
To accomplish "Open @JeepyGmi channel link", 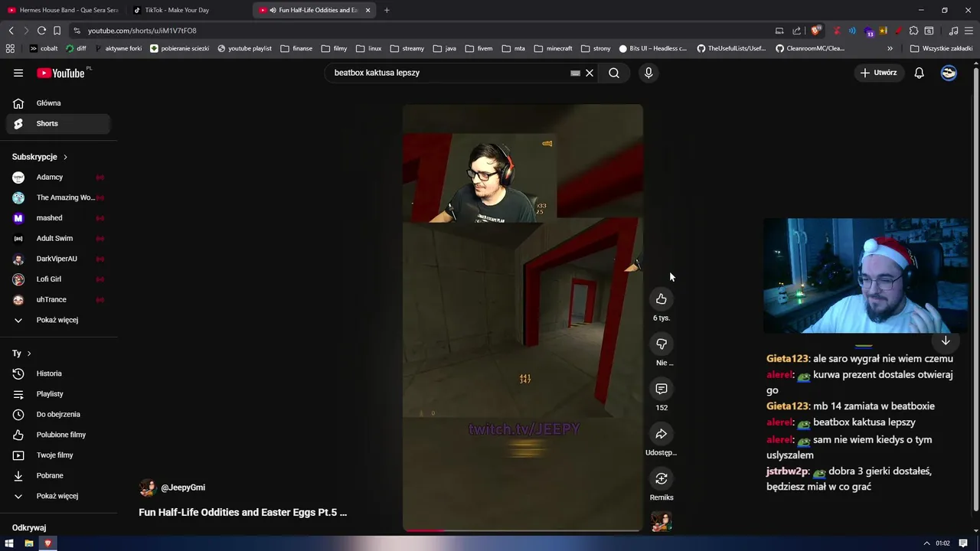I will (183, 487).
